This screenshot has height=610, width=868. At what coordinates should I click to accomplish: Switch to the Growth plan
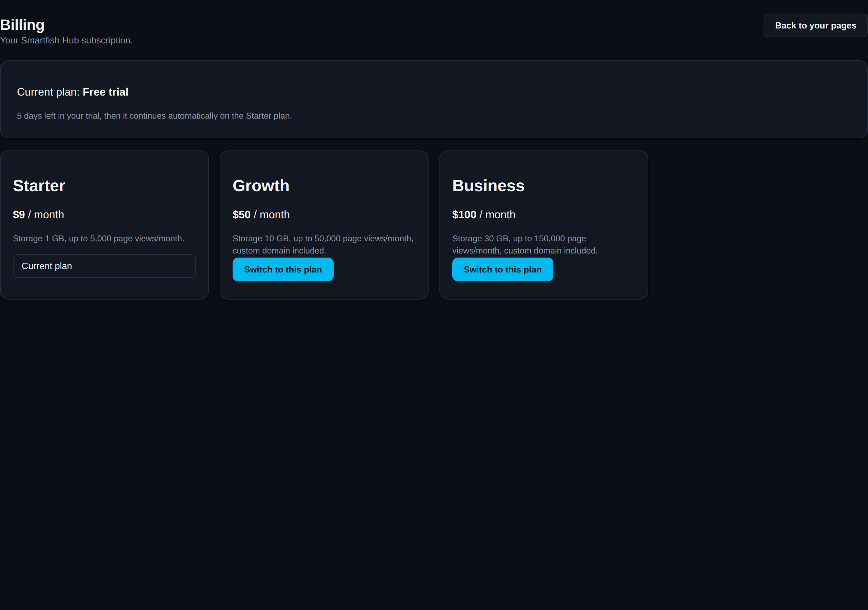[x=283, y=269]
